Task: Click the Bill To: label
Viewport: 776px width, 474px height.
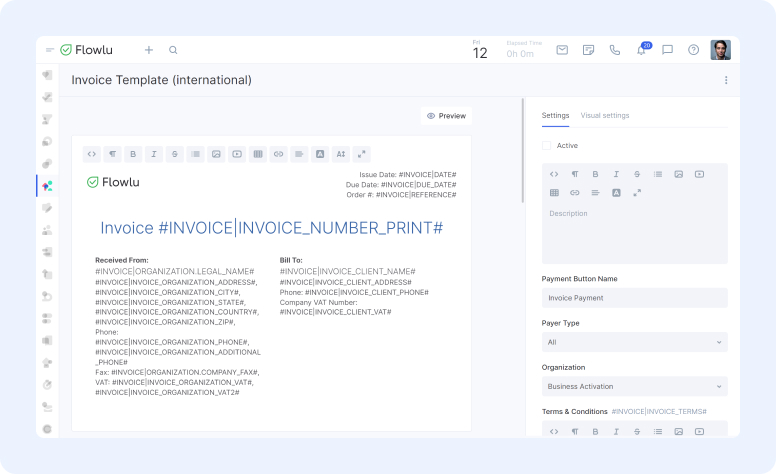Action: [291, 260]
